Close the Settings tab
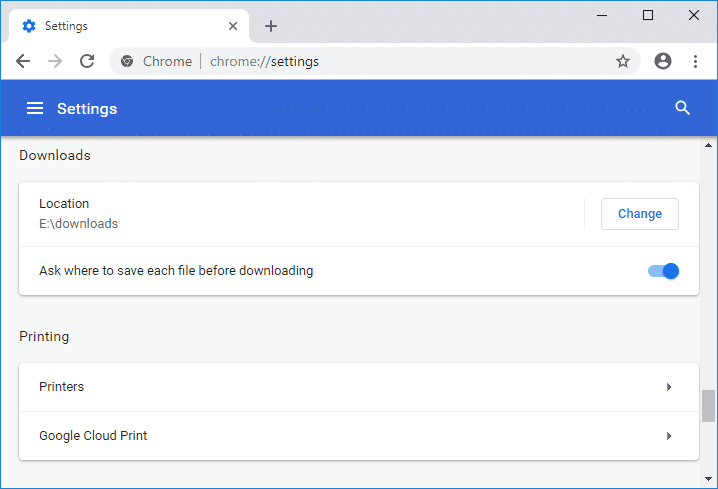The image size is (718, 489). [233, 26]
